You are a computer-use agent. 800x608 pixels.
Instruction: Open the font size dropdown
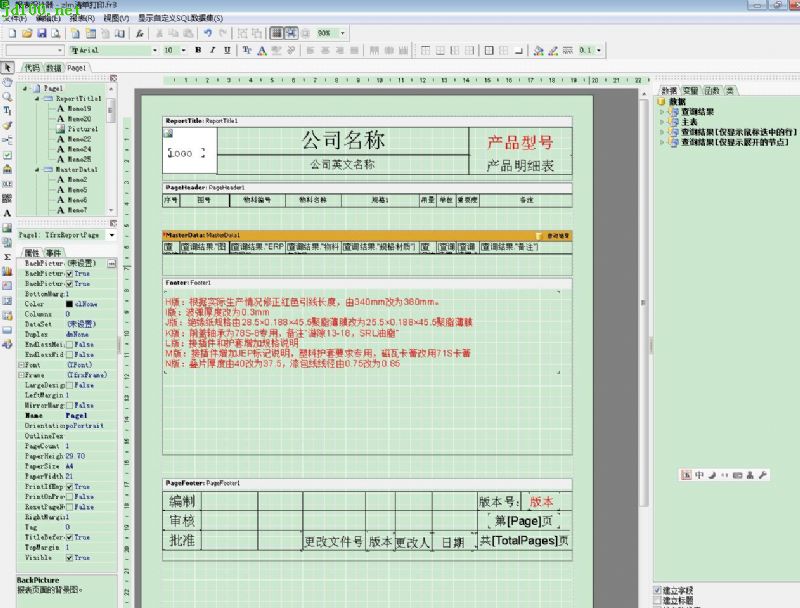tap(184, 50)
